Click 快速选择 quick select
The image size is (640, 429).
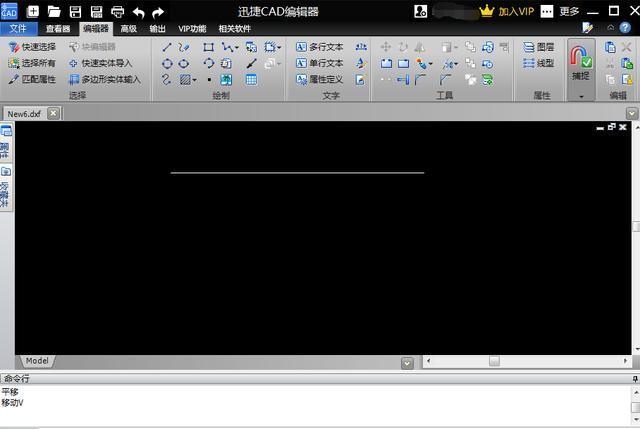point(32,47)
